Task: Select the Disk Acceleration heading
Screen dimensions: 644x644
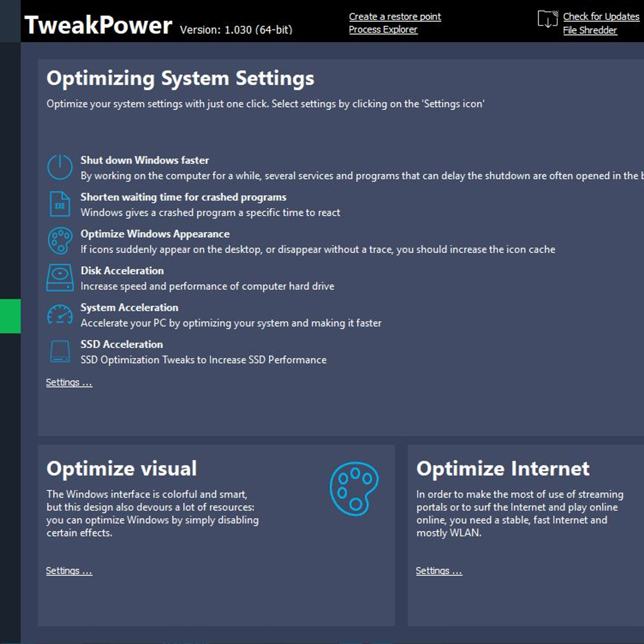Action: click(x=122, y=270)
